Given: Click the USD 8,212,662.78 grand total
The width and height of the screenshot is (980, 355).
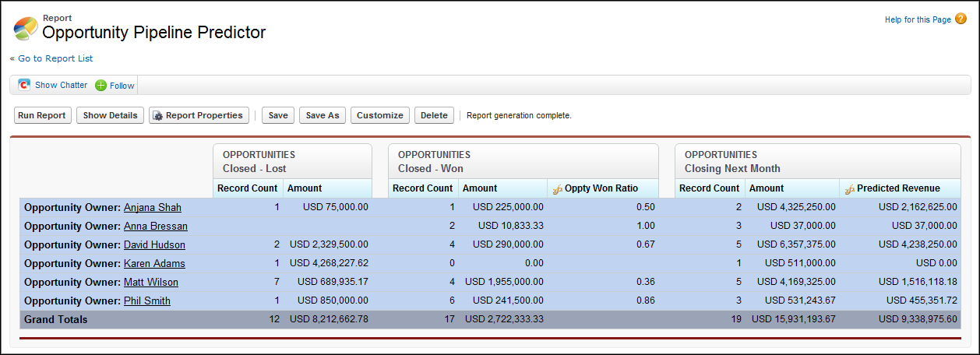Looking at the screenshot, I should pyautogui.click(x=329, y=319).
